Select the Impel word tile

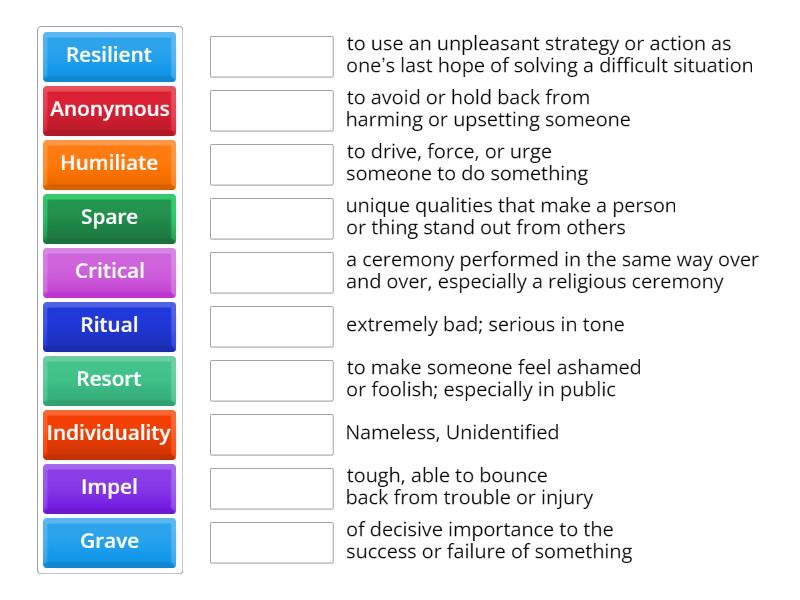point(109,488)
